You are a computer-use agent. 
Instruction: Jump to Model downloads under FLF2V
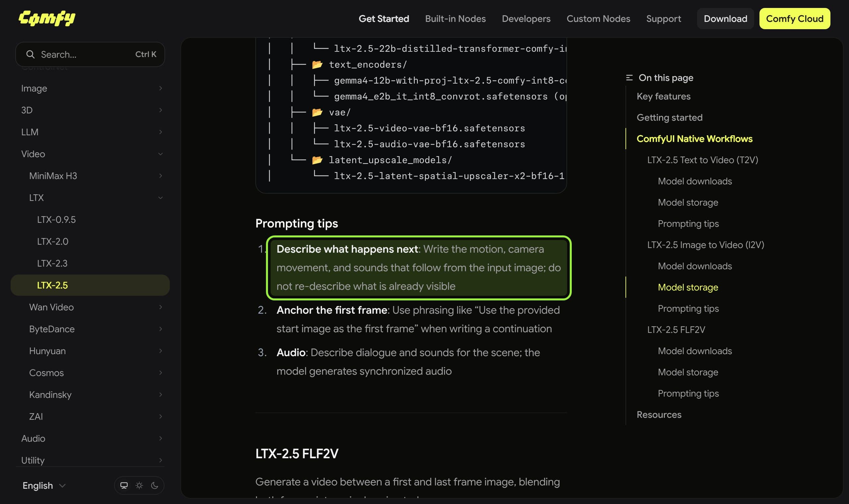pyautogui.click(x=694, y=351)
